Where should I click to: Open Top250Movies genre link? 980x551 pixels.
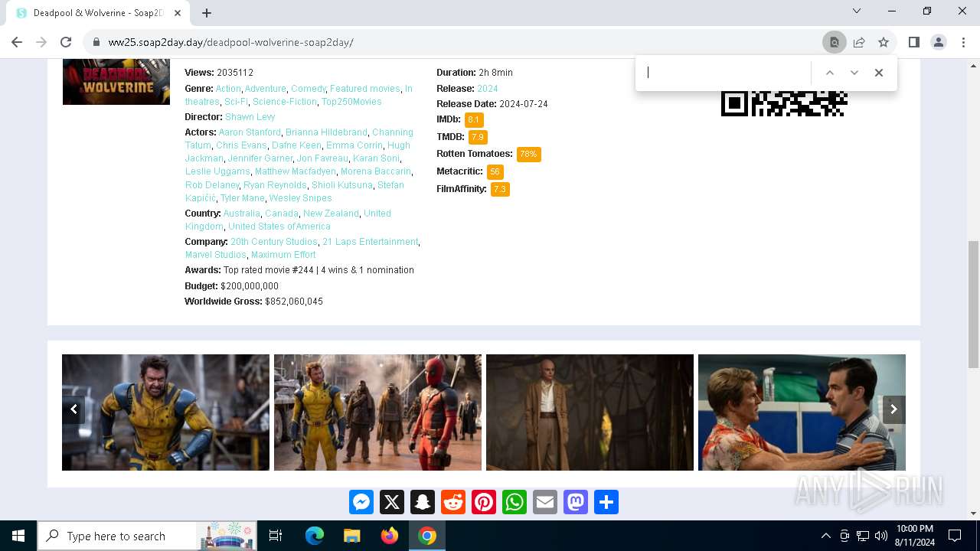(x=351, y=102)
